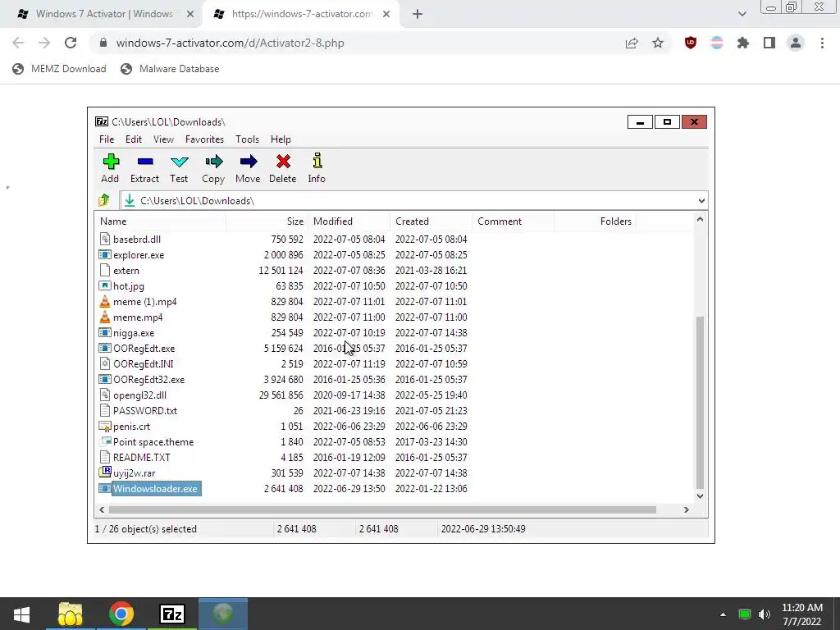840x630 pixels.
Task: Click the red Delete toolbar icon
Action: [x=283, y=162]
